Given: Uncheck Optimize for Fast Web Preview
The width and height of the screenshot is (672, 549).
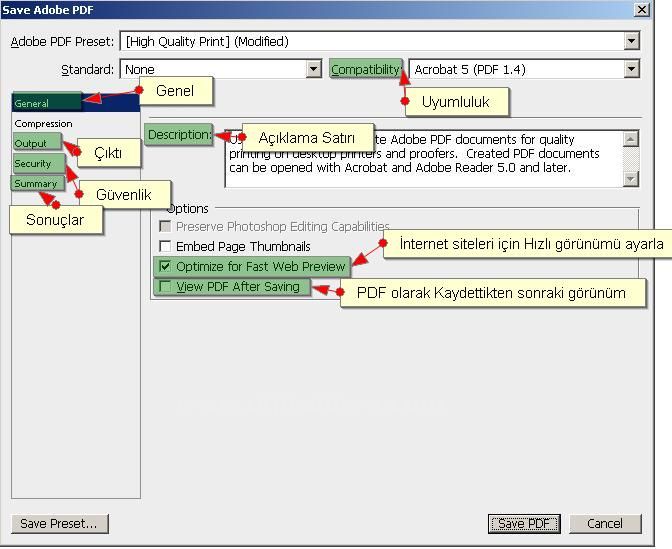Looking at the screenshot, I should [165, 266].
